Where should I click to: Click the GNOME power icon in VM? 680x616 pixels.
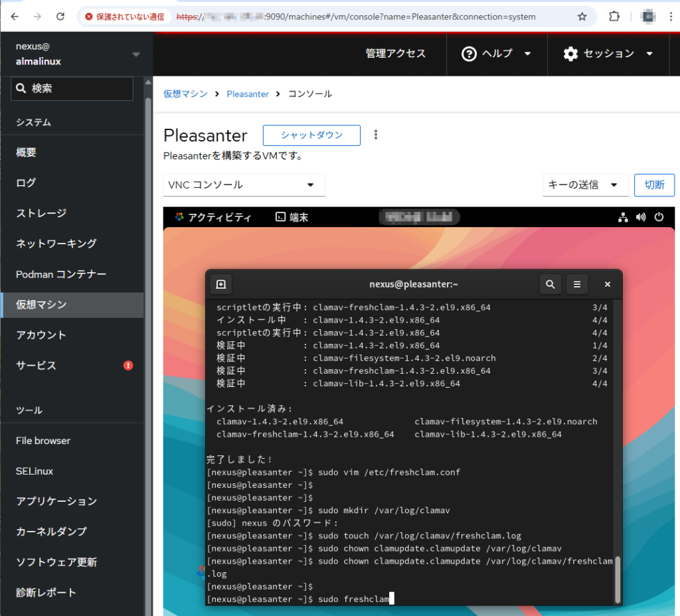coord(659,217)
